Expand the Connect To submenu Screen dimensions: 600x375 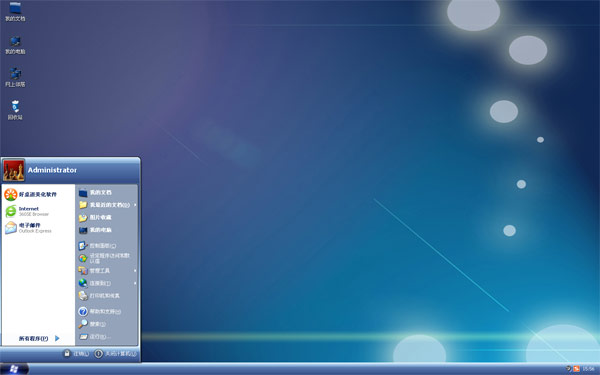tap(107, 283)
